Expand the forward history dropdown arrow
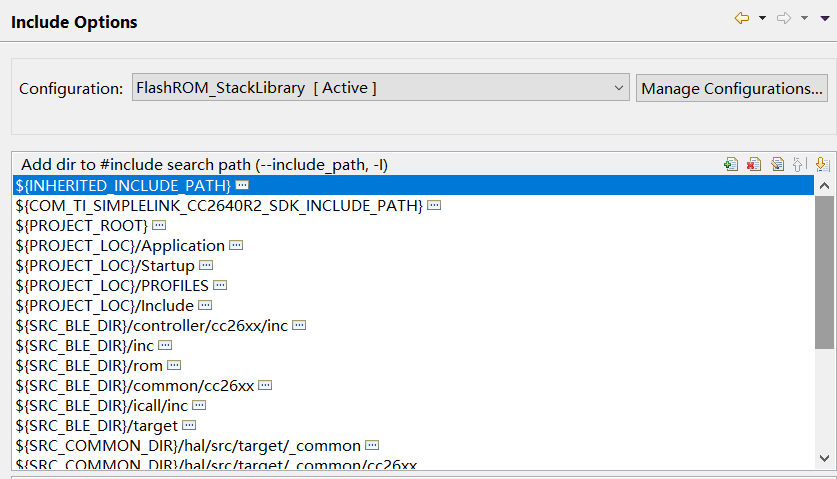This screenshot has width=837, height=479. click(805, 18)
